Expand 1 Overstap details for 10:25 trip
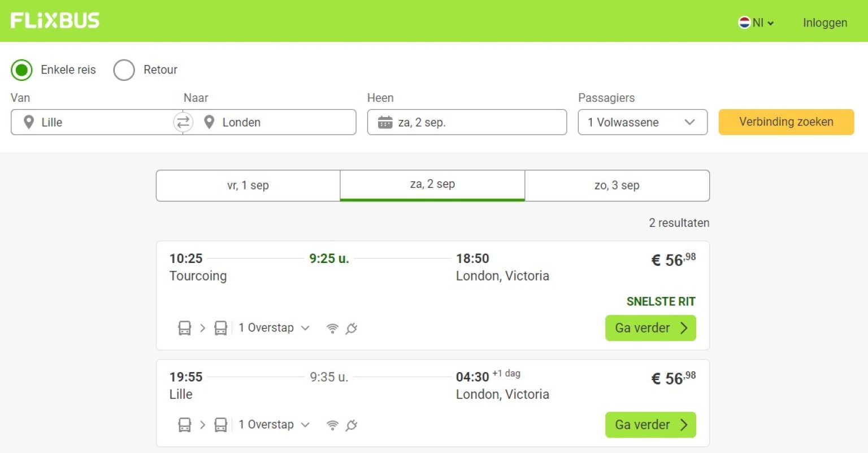 (274, 328)
